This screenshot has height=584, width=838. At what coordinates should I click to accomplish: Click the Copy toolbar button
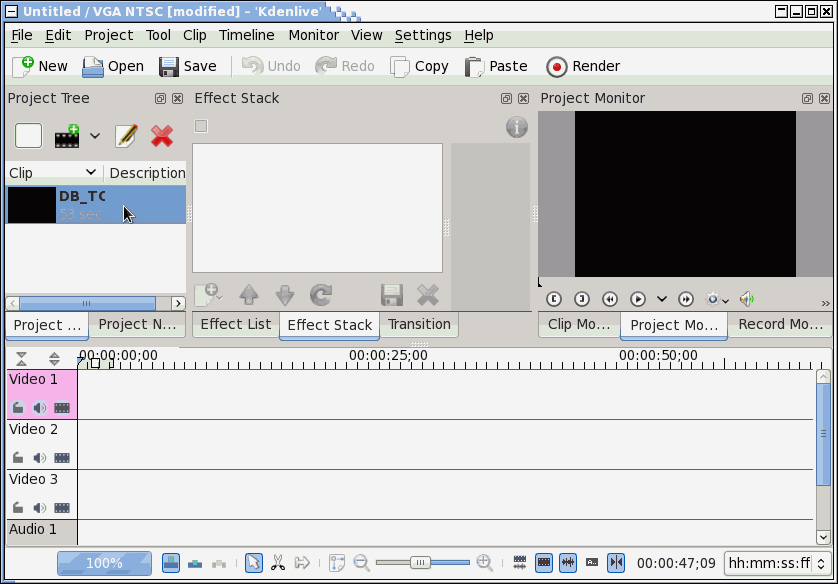pyautogui.click(x=420, y=66)
